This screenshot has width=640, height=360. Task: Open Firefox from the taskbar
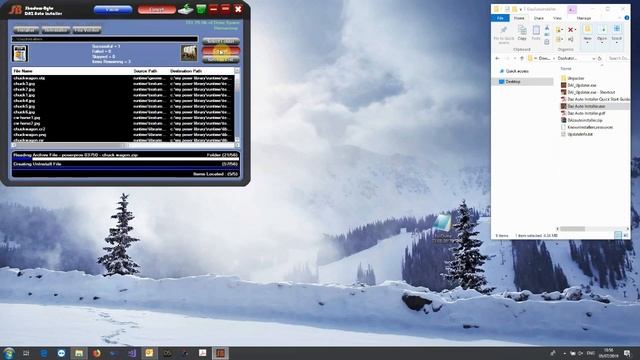pos(96,353)
